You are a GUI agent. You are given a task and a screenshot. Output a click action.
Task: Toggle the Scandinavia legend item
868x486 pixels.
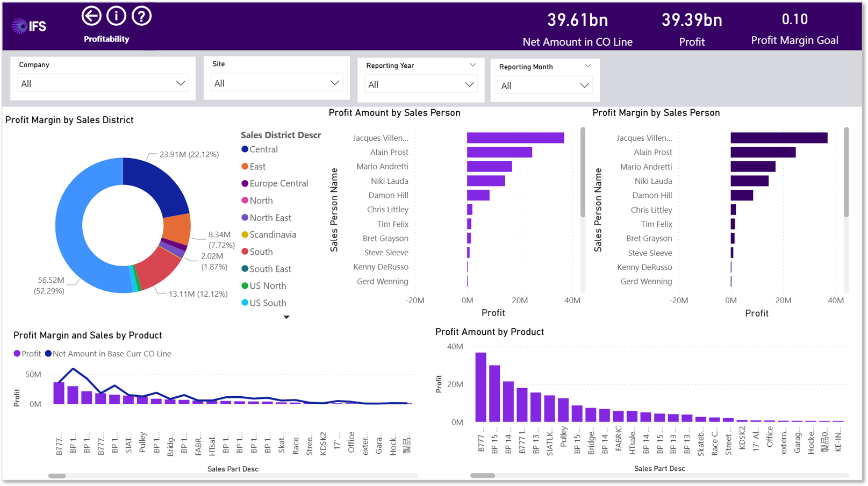click(269, 234)
